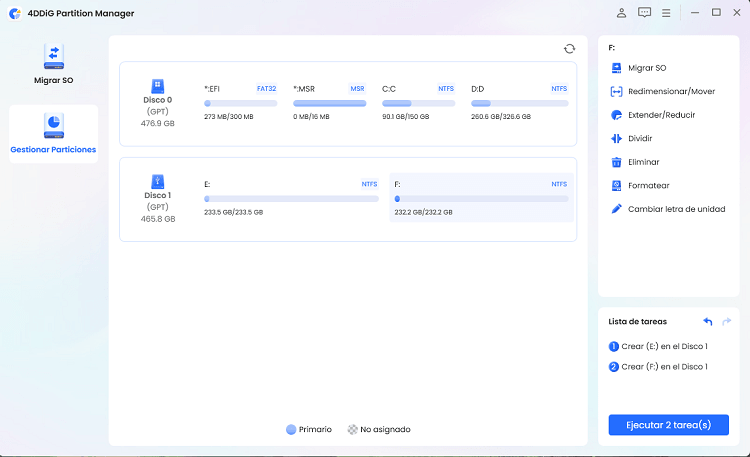The height and width of the screenshot is (457, 750).
Task: Choose Dividir partition option
Action: coord(640,138)
